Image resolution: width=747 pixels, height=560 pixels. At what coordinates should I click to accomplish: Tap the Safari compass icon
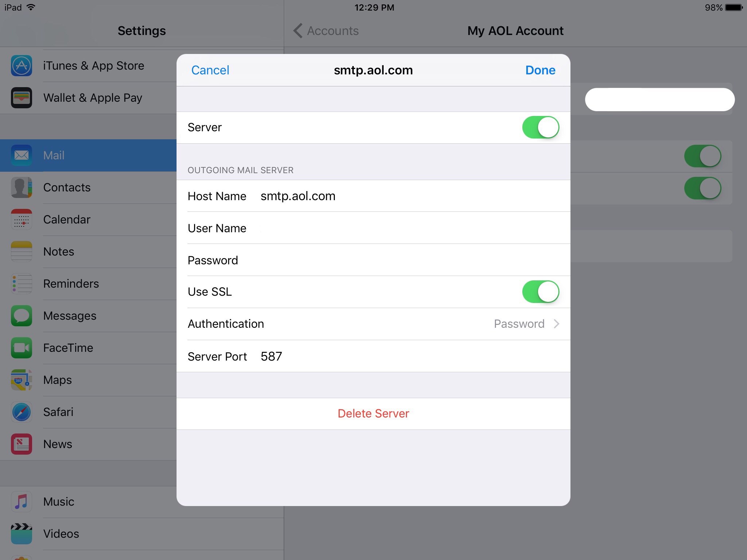pos(22,412)
